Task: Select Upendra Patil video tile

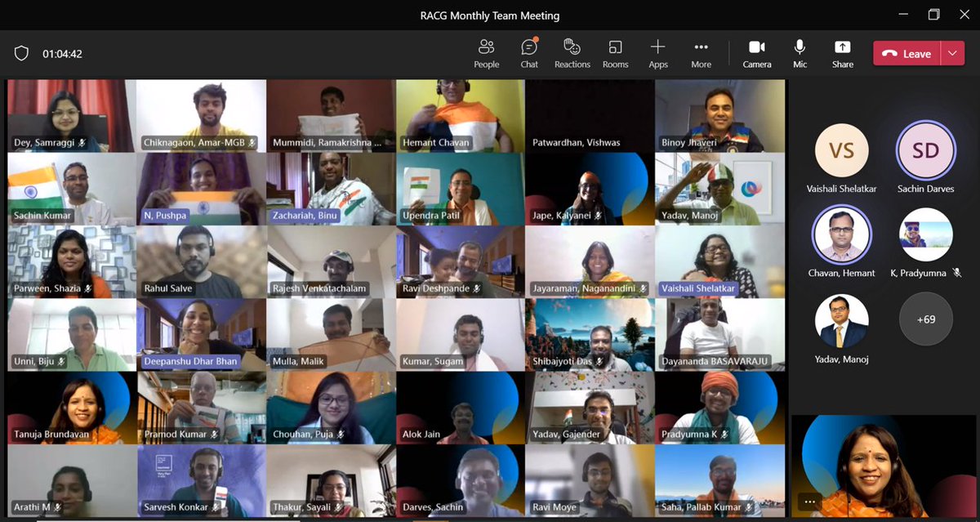Action: (x=460, y=190)
